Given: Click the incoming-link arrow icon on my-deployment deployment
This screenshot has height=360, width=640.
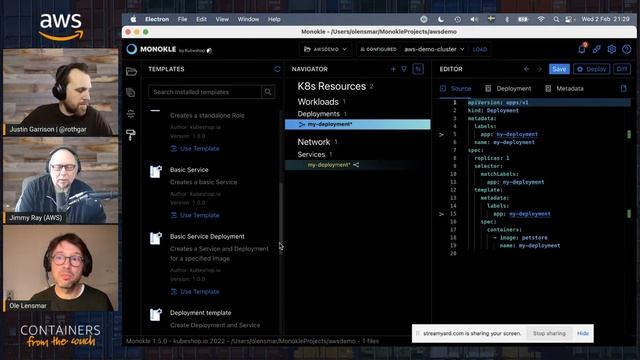Looking at the screenshot, I should click(302, 124).
